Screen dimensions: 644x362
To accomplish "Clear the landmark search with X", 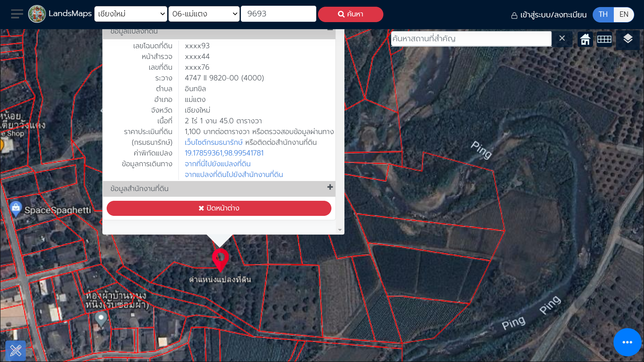I will coord(562,38).
